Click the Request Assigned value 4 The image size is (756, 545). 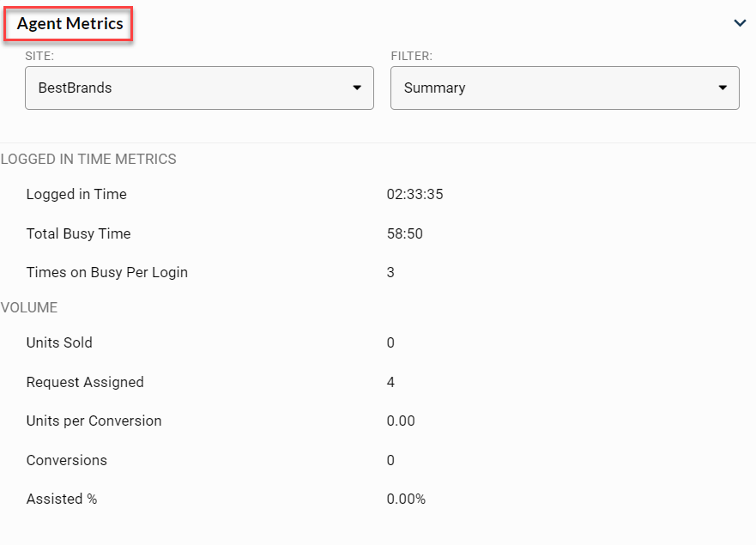tap(390, 382)
